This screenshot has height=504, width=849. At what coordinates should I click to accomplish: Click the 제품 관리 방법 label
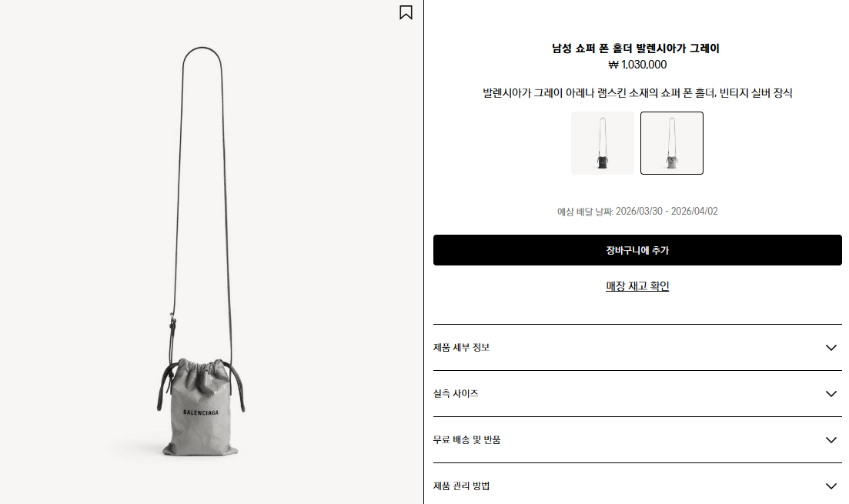pos(461,486)
